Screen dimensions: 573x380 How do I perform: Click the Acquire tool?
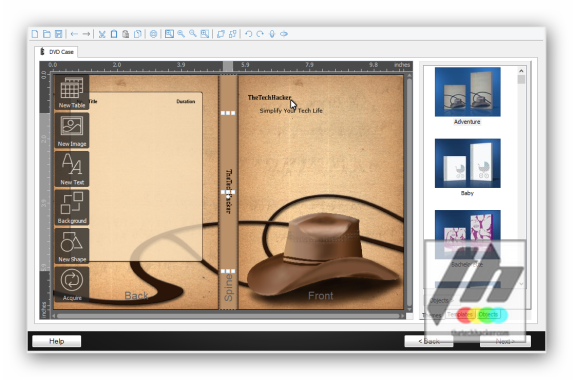pos(72,284)
